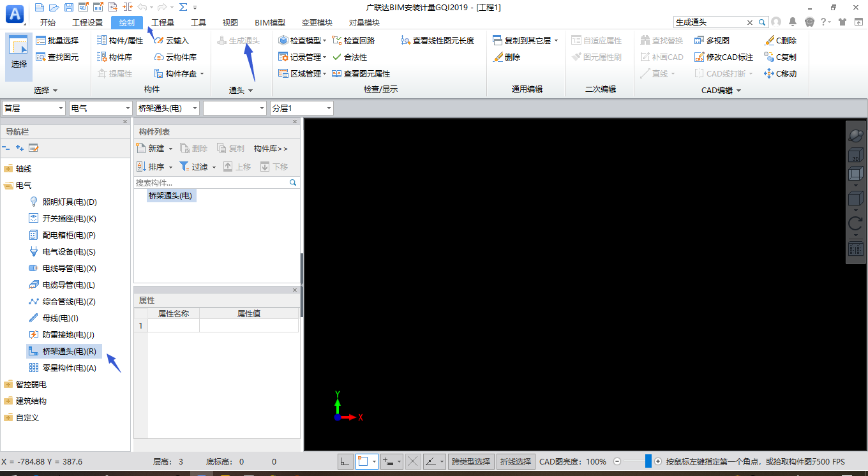
Task: Click 修改CAD标注
Action: pyautogui.click(x=724, y=57)
